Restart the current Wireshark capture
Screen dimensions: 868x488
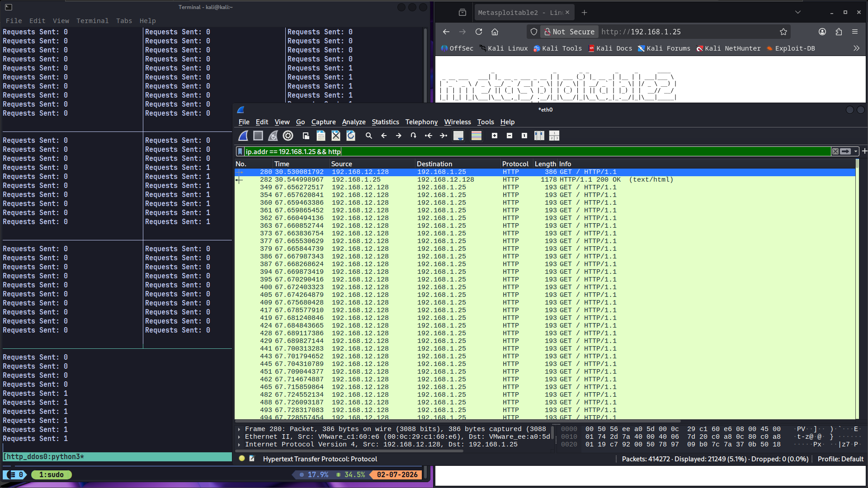point(273,136)
